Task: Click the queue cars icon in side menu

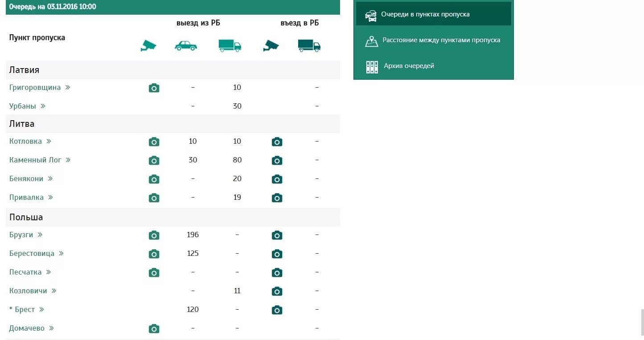Action: [x=371, y=16]
